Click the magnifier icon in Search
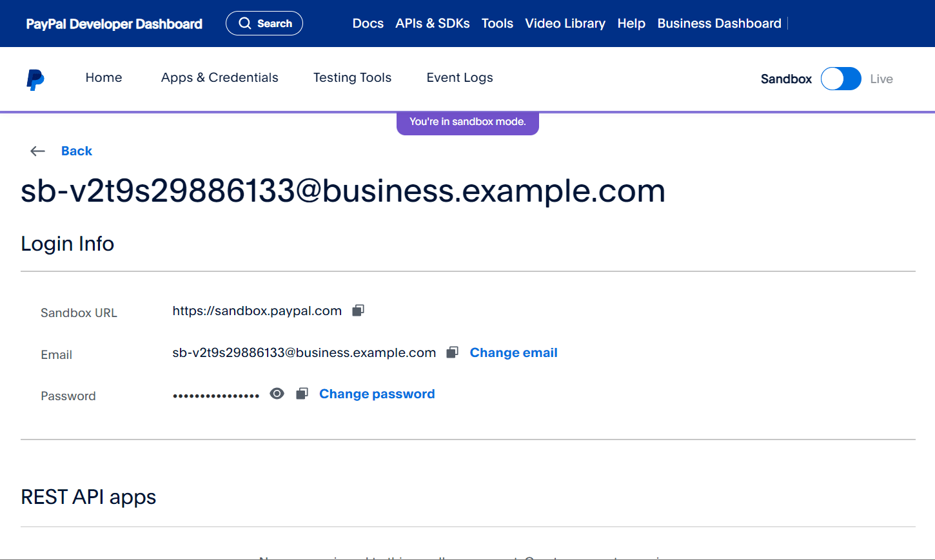This screenshot has height=560, width=935. coord(245,24)
